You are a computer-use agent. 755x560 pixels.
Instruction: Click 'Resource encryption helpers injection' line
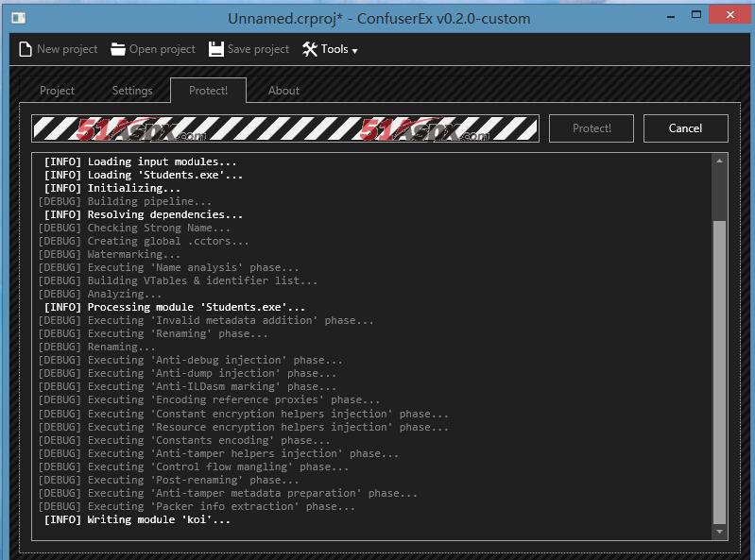pyautogui.click(x=243, y=427)
